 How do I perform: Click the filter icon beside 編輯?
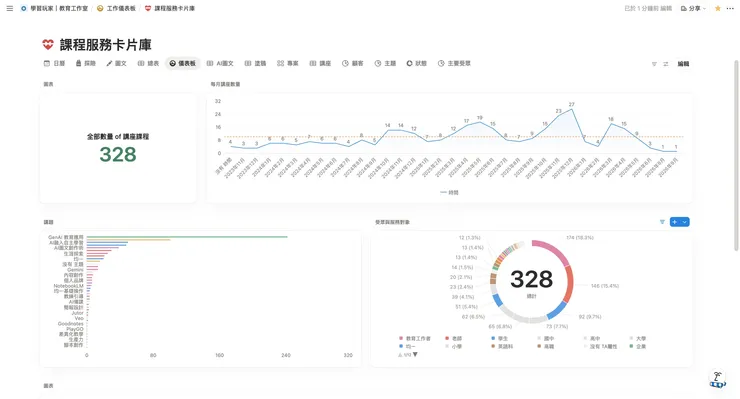(x=654, y=64)
